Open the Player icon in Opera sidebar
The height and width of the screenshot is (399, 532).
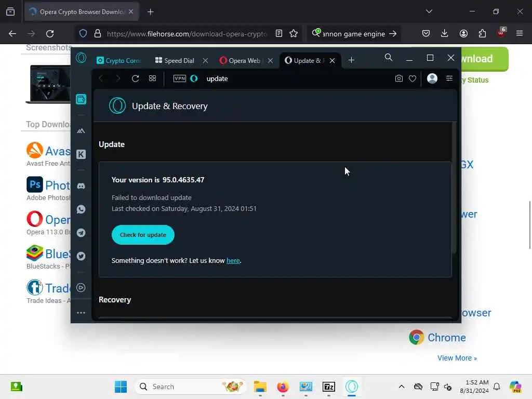click(81, 288)
